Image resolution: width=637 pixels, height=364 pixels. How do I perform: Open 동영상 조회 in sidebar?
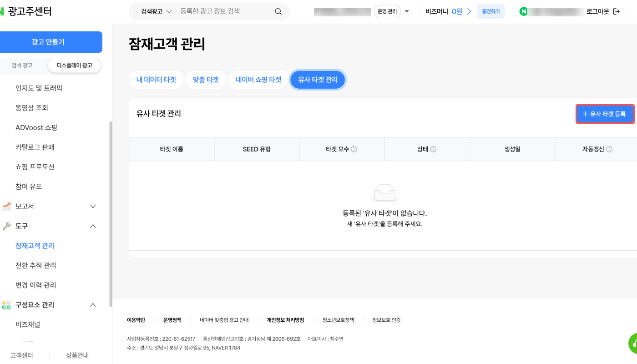point(32,108)
